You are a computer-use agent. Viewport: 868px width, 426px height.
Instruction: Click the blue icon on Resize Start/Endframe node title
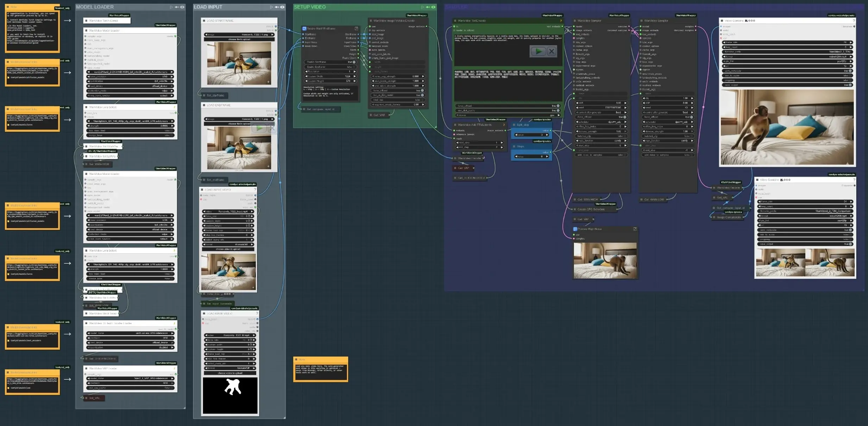pyautogui.click(x=304, y=29)
